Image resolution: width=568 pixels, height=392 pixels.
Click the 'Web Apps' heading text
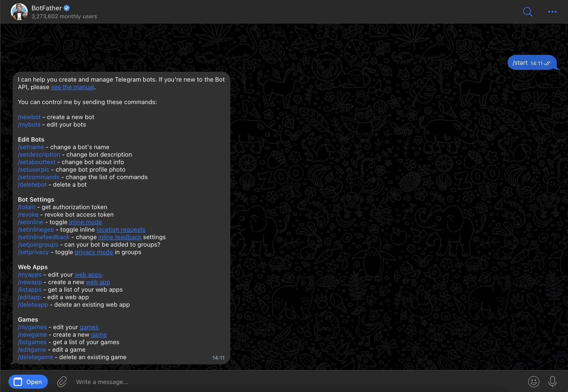coord(33,267)
